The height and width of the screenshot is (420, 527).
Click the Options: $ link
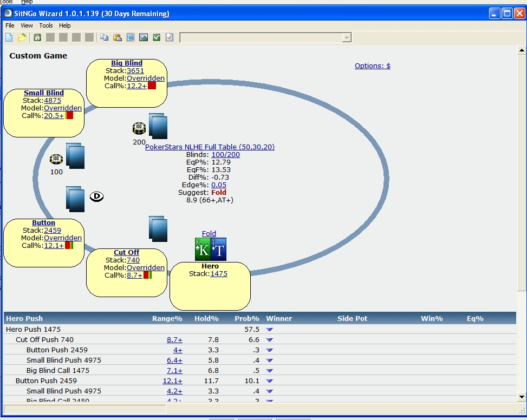coord(373,66)
